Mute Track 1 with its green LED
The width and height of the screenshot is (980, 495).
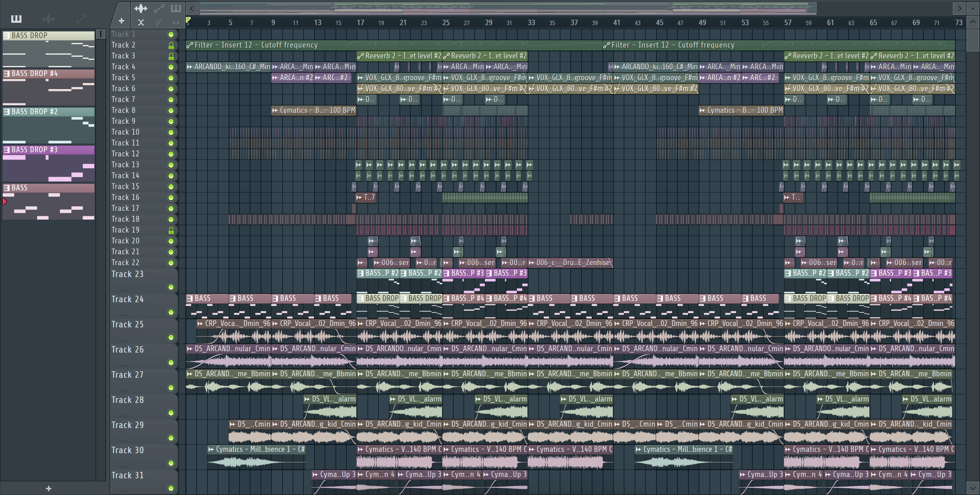pyautogui.click(x=171, y=35)
